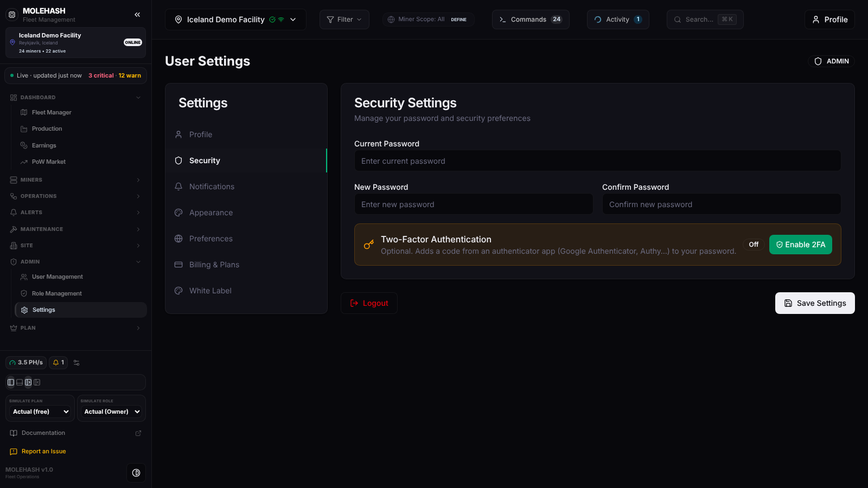Select the White Label settings tab
Screen dimensions: 868x488
pyautogui.click(x=246, y=291)
